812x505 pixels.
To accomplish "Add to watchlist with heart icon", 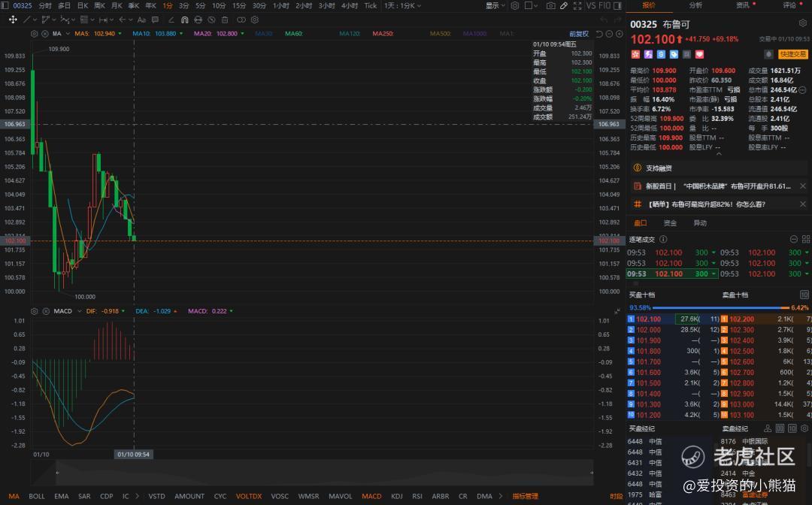I will (x=699, y=54).
